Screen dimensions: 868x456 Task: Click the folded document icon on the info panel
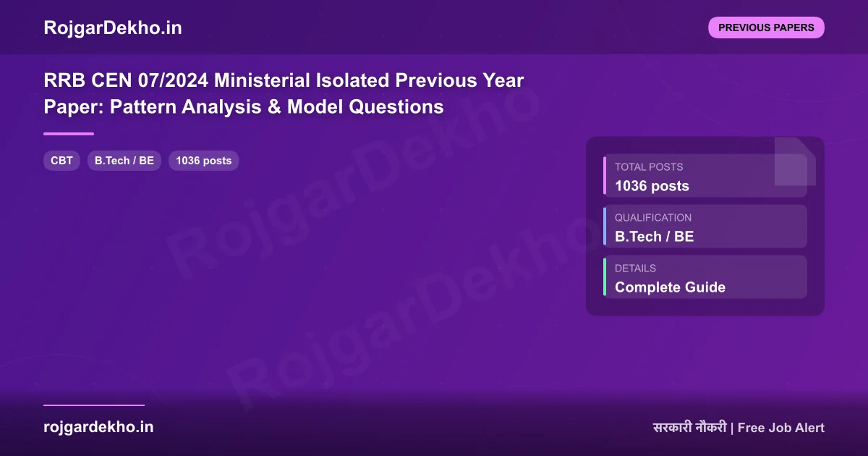(x=794, y=161)
